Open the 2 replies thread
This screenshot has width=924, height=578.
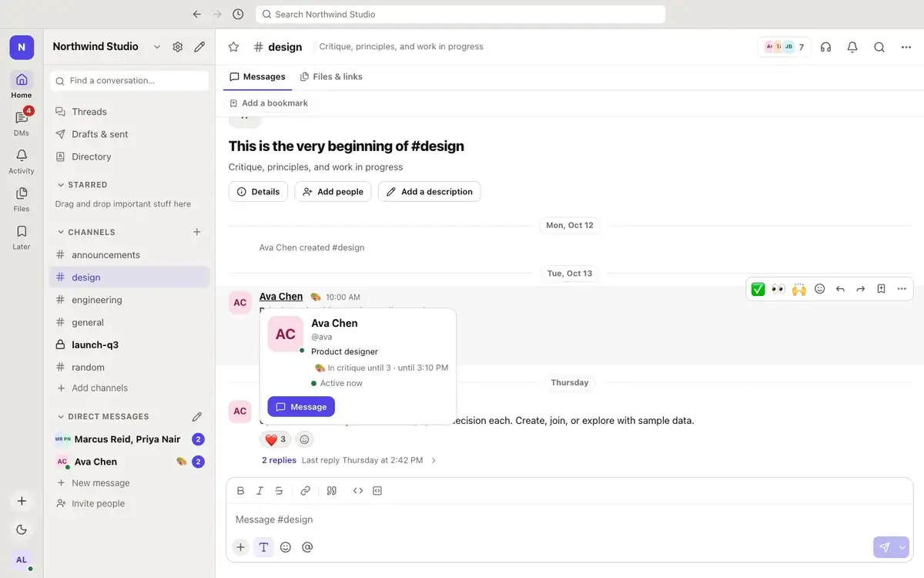pyautogui.click(x=279, y=460)
